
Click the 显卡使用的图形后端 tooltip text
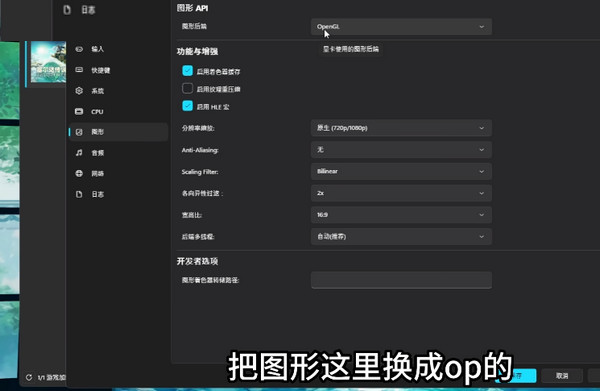[351, 49]
